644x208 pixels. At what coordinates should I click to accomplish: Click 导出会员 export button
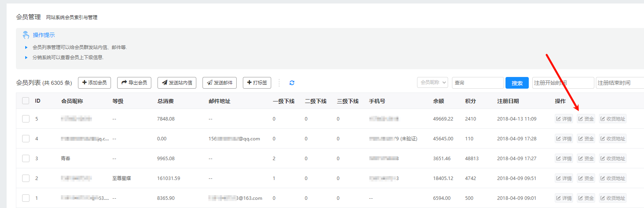[134, 83]
